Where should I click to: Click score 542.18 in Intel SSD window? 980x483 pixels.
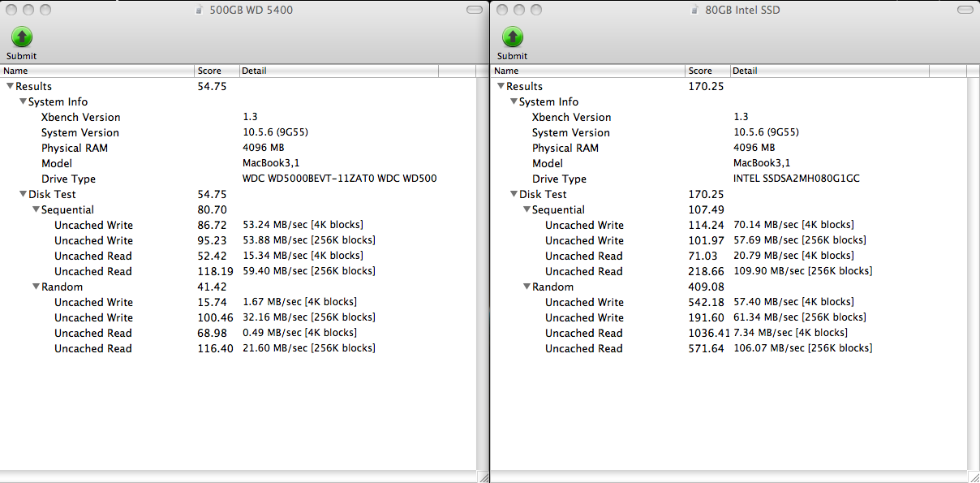click(706, 302)
